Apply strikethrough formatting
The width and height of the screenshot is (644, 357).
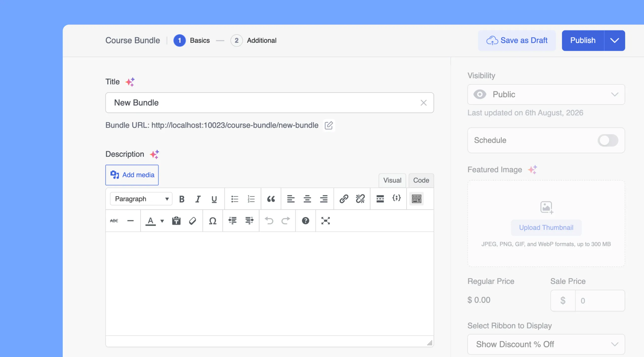(114, 221)
